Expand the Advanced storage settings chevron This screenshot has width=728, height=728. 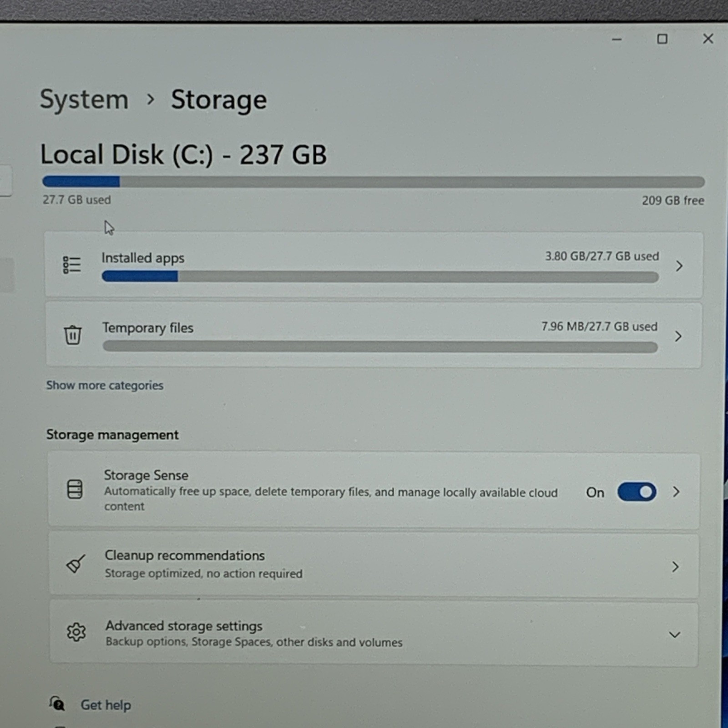[x=675, y=634]
